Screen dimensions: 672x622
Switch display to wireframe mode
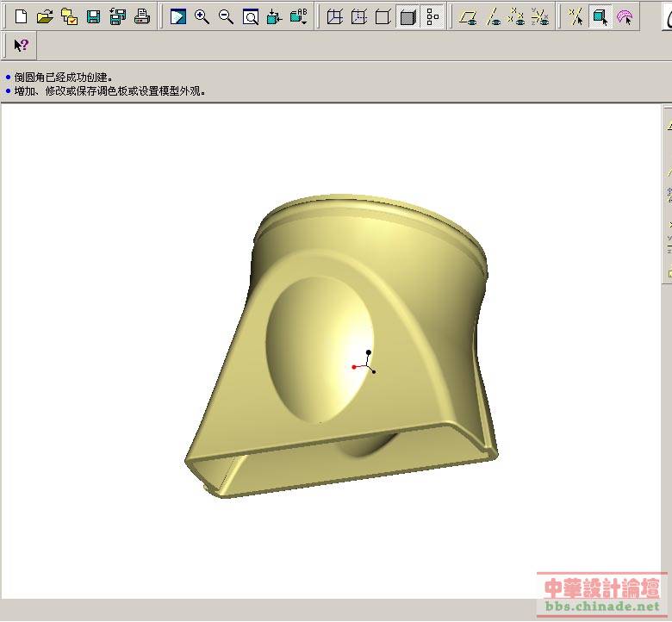pyautogui.click(x=335, y=16)
